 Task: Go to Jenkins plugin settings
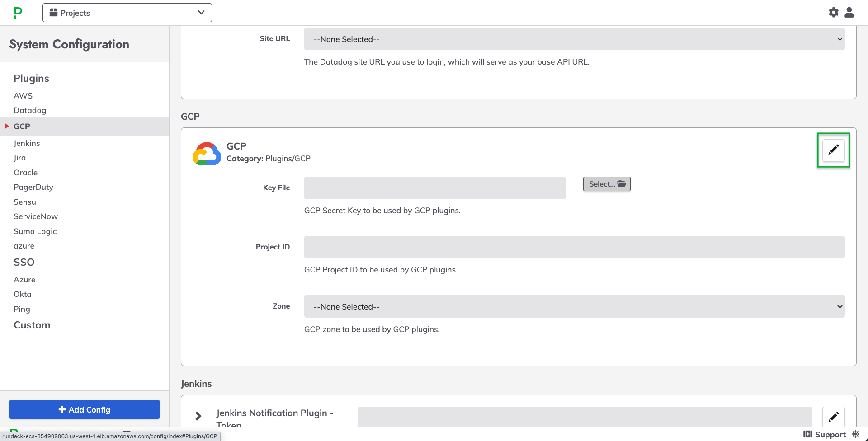coord(27,143)
